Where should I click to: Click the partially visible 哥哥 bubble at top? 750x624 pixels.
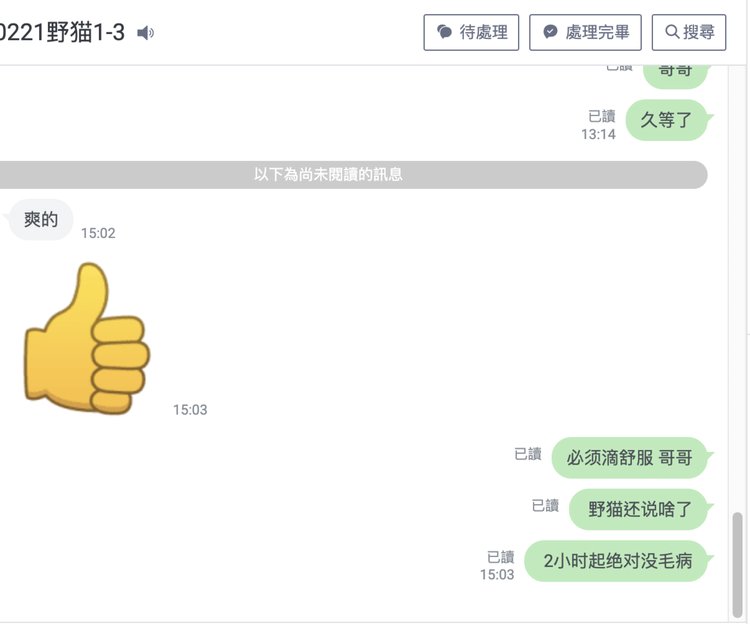[x=675, y=75]
